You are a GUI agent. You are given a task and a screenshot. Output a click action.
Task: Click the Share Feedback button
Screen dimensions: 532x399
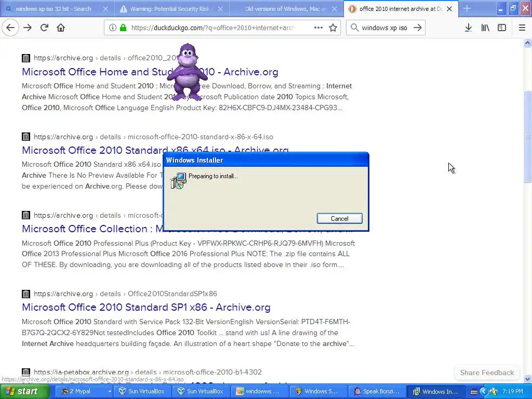click(x=487, y=373)
